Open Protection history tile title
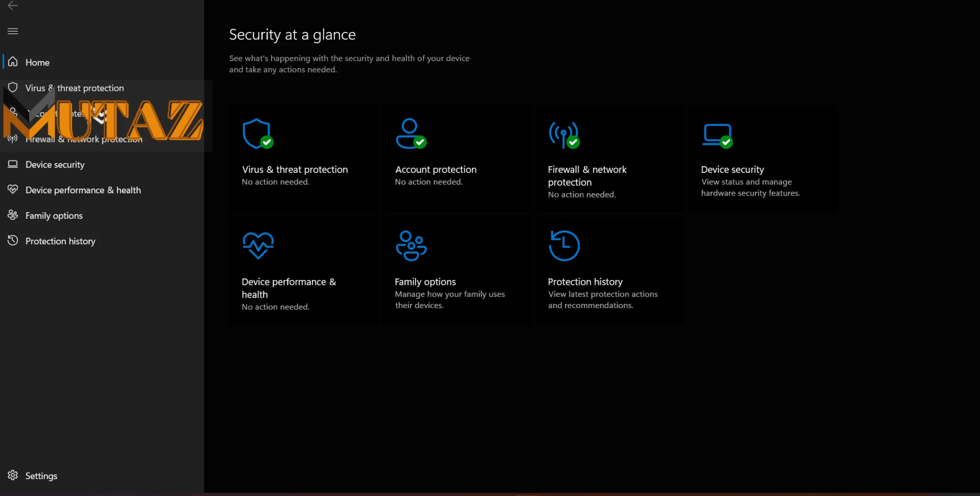The image size is (980, 496). pyautogui.click(x=585, y=282)
